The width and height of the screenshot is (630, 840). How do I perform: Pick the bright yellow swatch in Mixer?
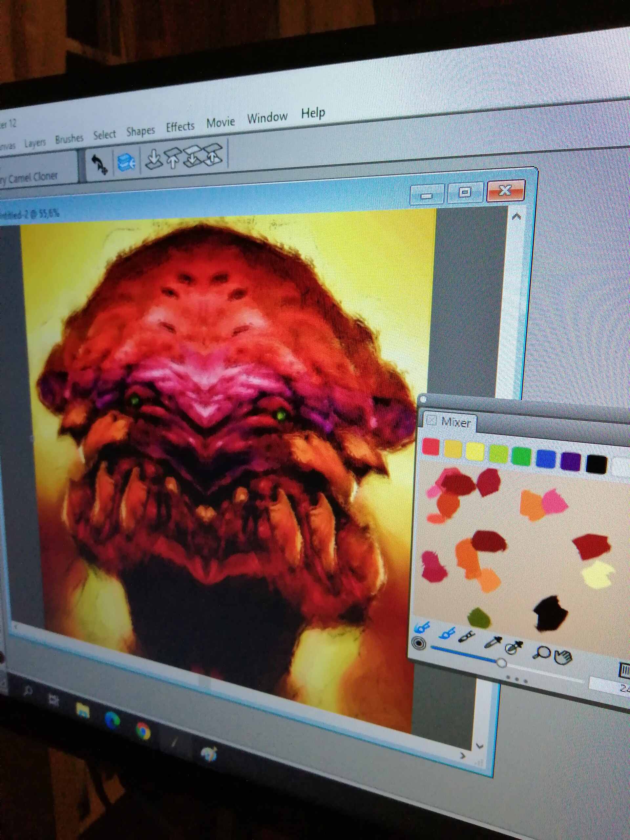point(475,452)
